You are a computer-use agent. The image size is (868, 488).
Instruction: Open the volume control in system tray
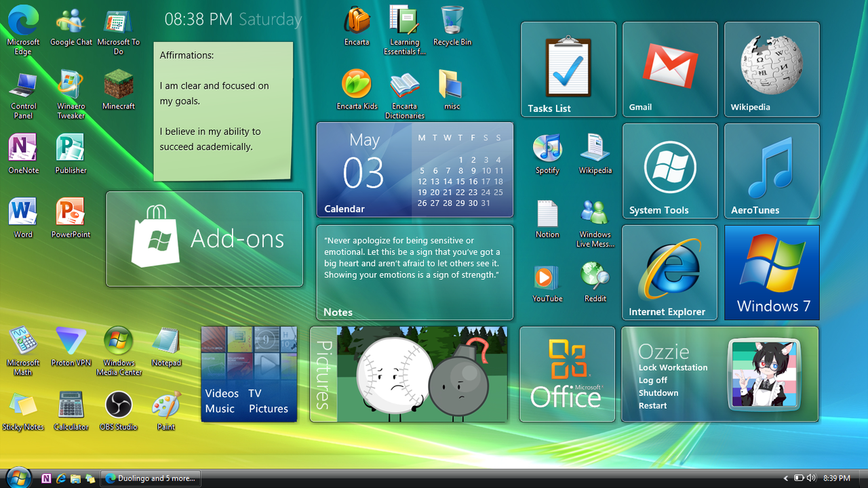coord(811,479)
